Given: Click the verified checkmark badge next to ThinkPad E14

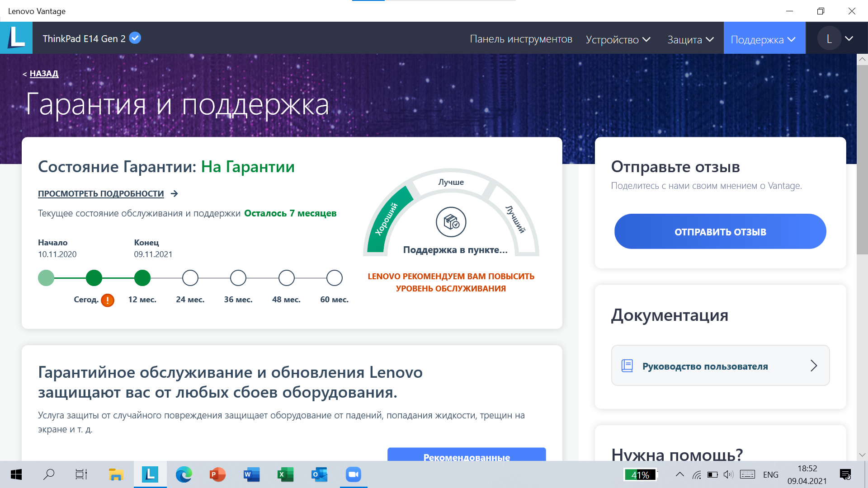Looking at the screenshot, I should [135, 38].
